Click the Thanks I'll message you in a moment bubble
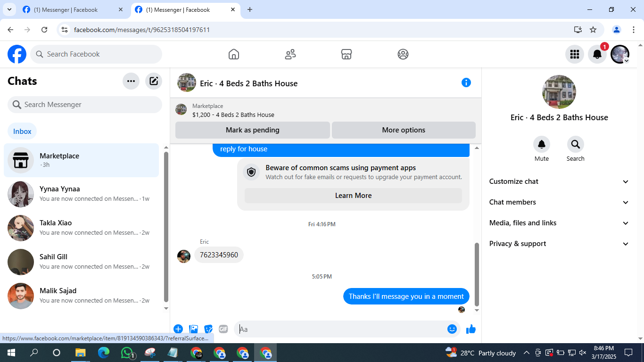The height and width of the screenshot is (362, 644). coord(406,296)
